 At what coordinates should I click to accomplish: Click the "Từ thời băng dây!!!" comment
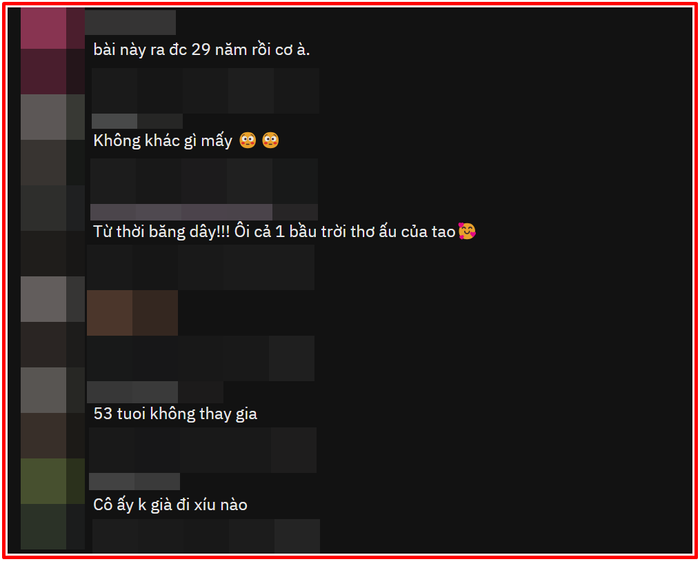pos(274,232)
